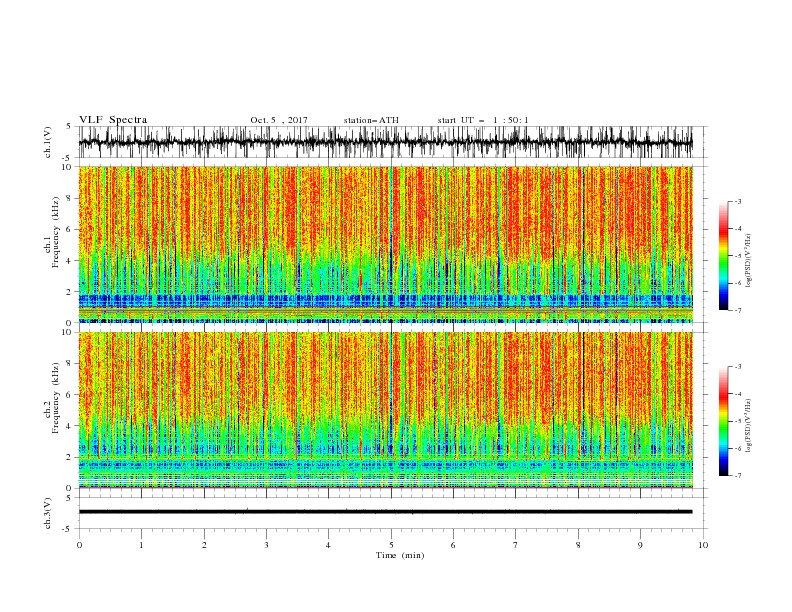Click the ch.1 voltage waveform trace
The width and height of the screenshot is (792, 612).
point(386,142)
